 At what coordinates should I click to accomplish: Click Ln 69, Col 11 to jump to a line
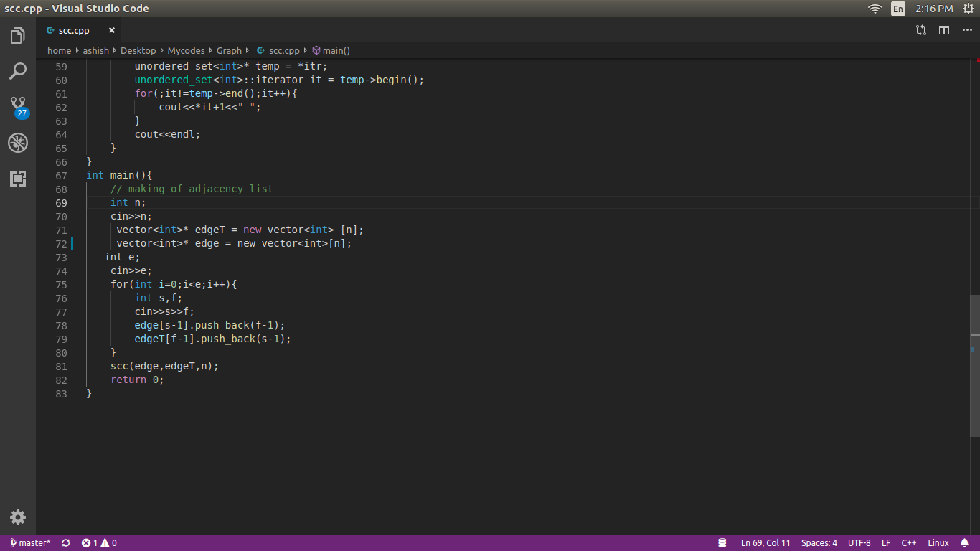click(765, 542)
